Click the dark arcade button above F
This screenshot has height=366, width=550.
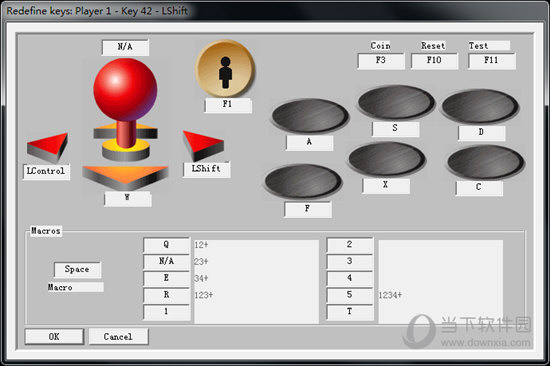point(303,181)
